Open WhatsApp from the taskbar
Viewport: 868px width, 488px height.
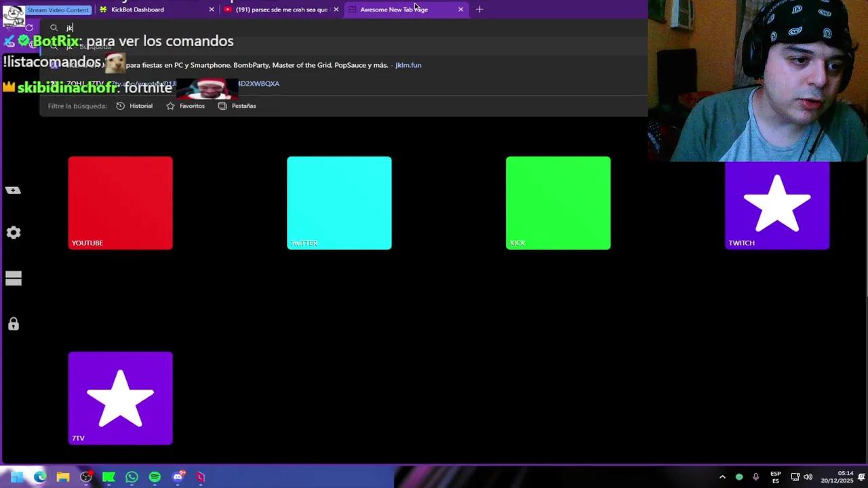(132, 476)
